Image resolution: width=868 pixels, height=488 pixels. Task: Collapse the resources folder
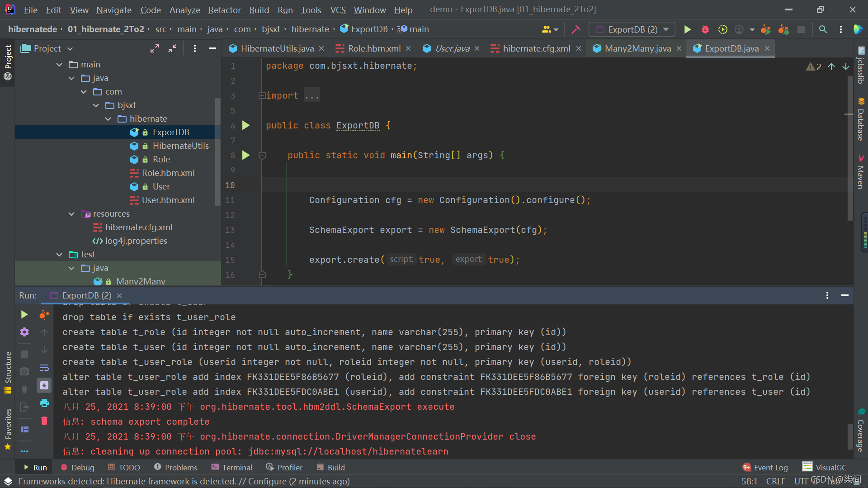coord(71,214)
